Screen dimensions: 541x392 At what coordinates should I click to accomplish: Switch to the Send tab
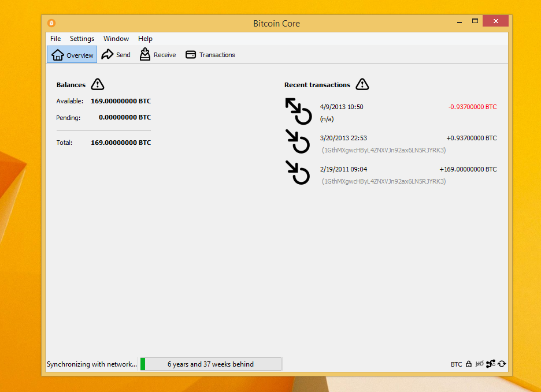(x=116, y=54)
